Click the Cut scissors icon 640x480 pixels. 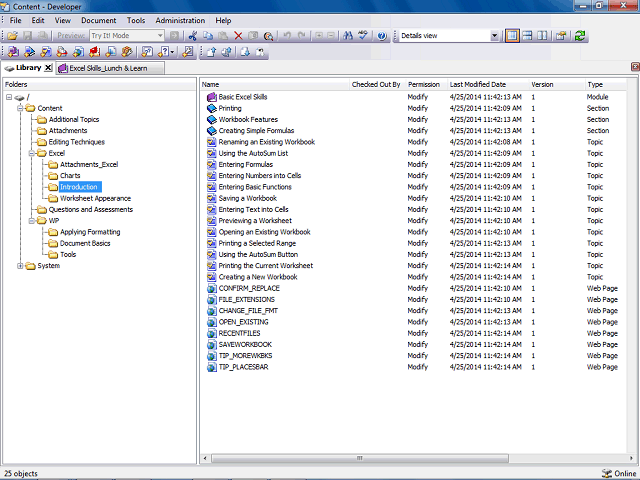point(193,36)
